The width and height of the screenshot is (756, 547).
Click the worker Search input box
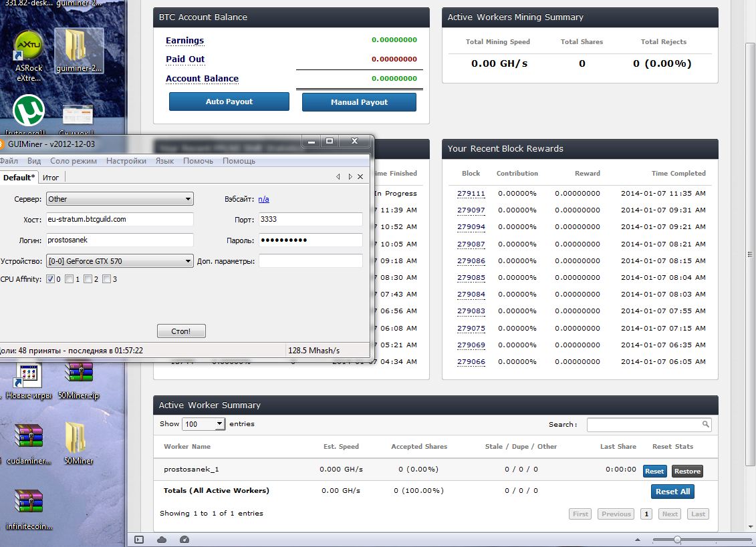[x=649, y=425]
